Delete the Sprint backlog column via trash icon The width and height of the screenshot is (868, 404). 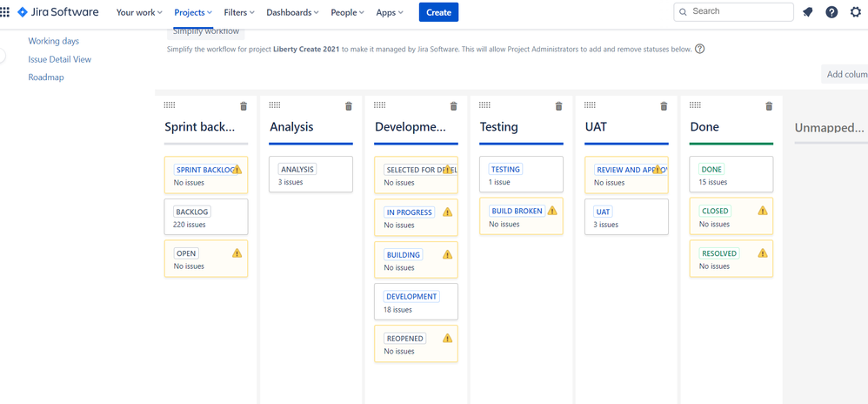tap(244, 106)
